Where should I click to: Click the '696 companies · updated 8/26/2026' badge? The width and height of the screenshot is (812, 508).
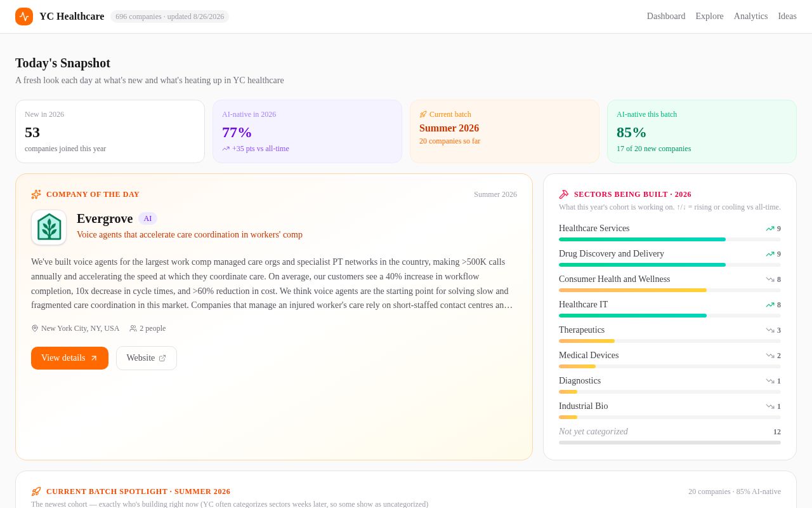pos(170,17)
